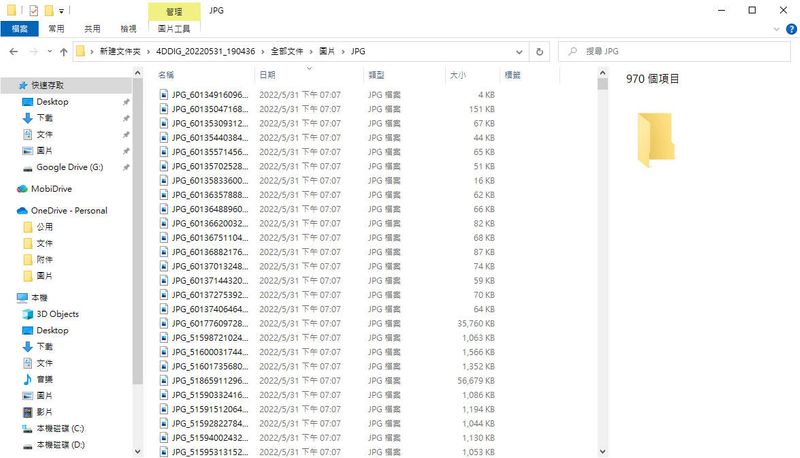Open the quick access toolbar customize dropdown
The height and width of the screenshot is (458, 800).
click(61, 10)
